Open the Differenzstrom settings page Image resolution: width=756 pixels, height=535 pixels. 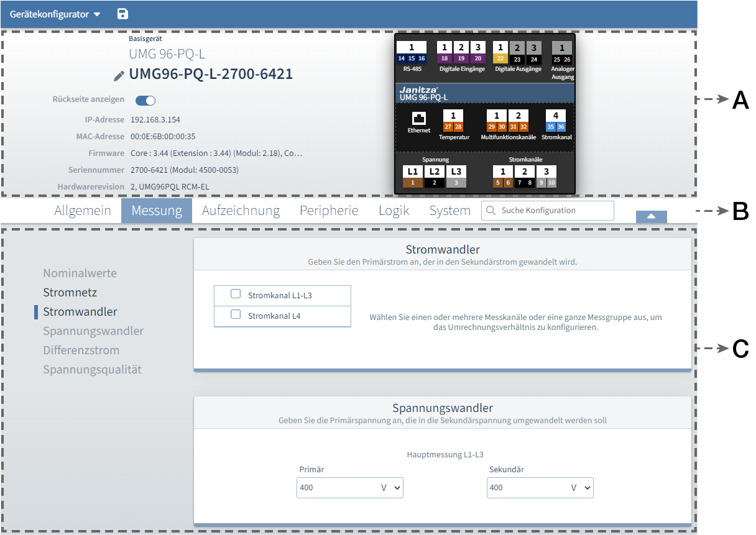tap(80, 350)
